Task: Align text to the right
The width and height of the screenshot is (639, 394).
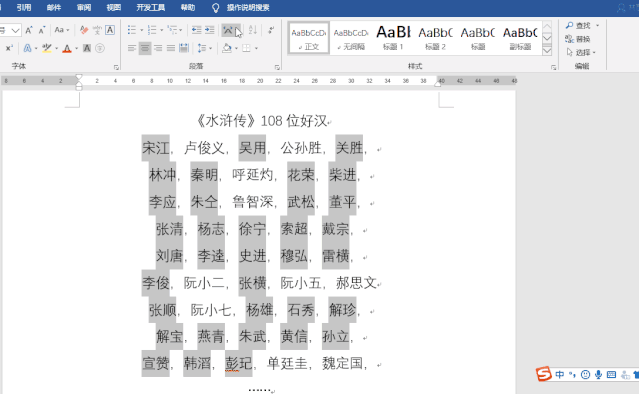Action: tap(158, 48)
